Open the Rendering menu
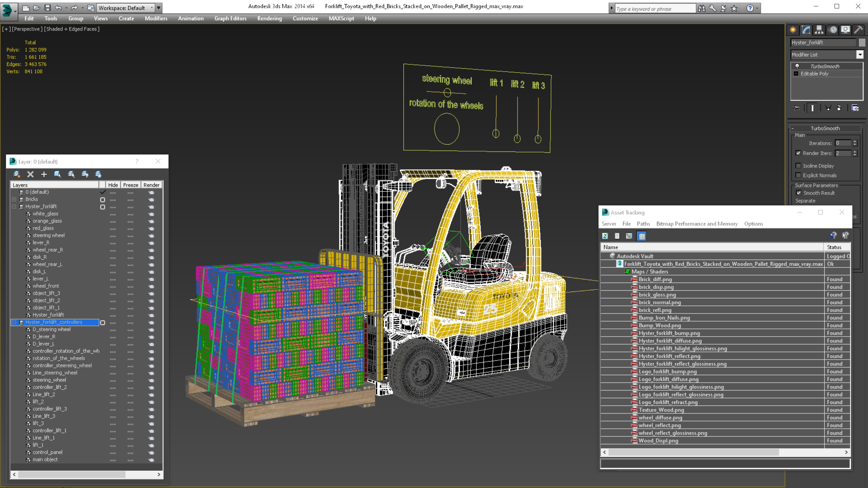 [x=269, y=18]
